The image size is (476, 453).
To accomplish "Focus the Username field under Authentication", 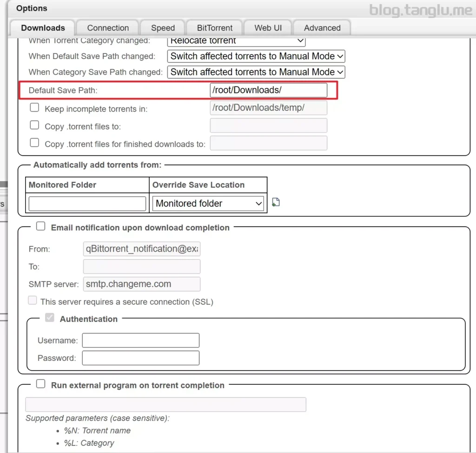I will coord(140,340).
